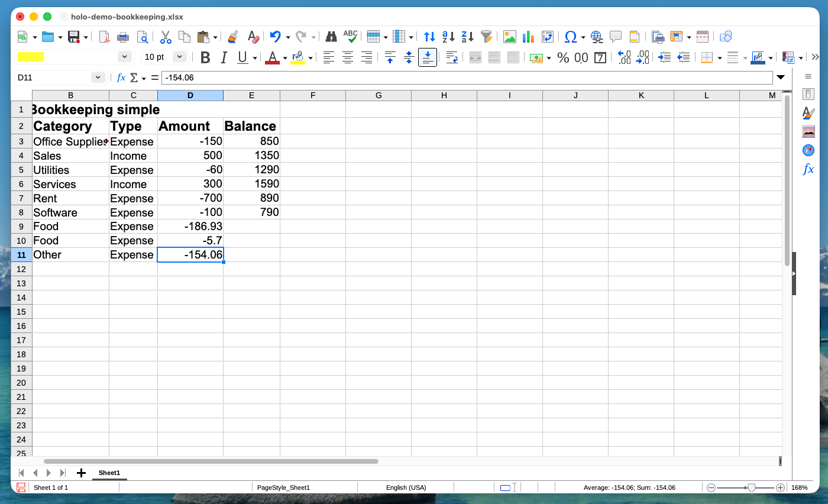This screenshot has height=504, width=828.
Task: Activate the Clone Formatting paintbrush
Action: pos(233,37)
